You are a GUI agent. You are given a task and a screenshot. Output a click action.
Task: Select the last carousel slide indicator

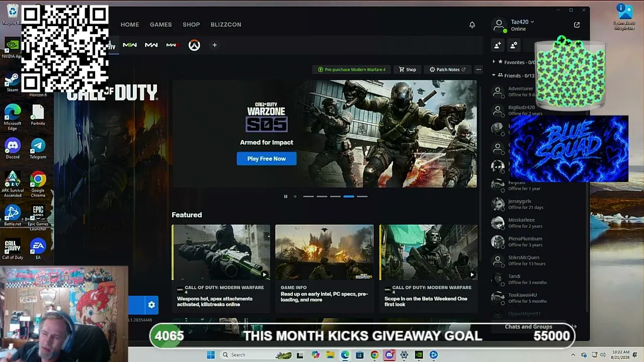362,197
